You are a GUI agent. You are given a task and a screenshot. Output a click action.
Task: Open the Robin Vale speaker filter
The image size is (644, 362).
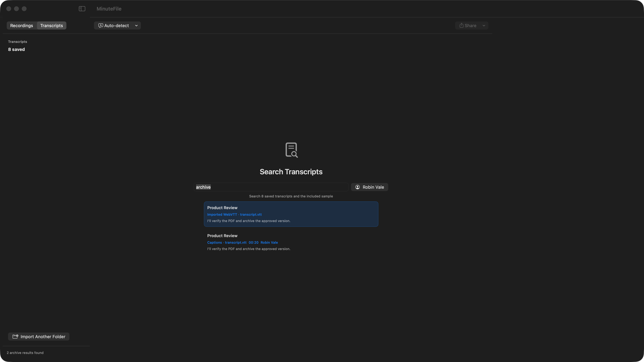[x=369, y=187]
